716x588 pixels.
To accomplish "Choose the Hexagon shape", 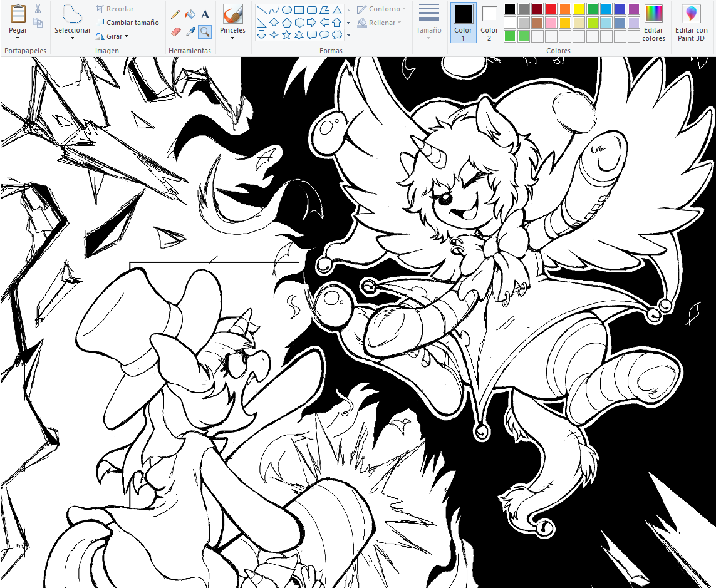I will coord(299,23).
